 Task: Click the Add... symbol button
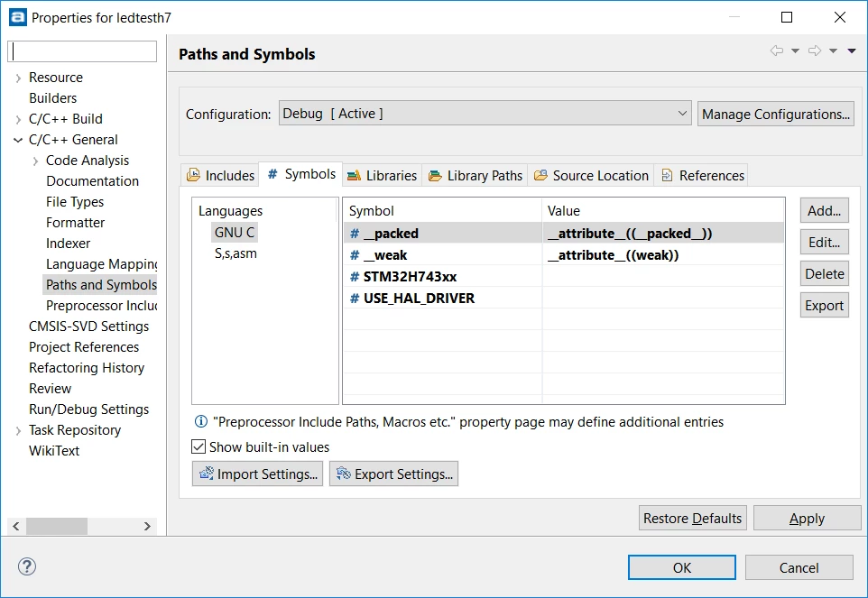click(825, 211)
